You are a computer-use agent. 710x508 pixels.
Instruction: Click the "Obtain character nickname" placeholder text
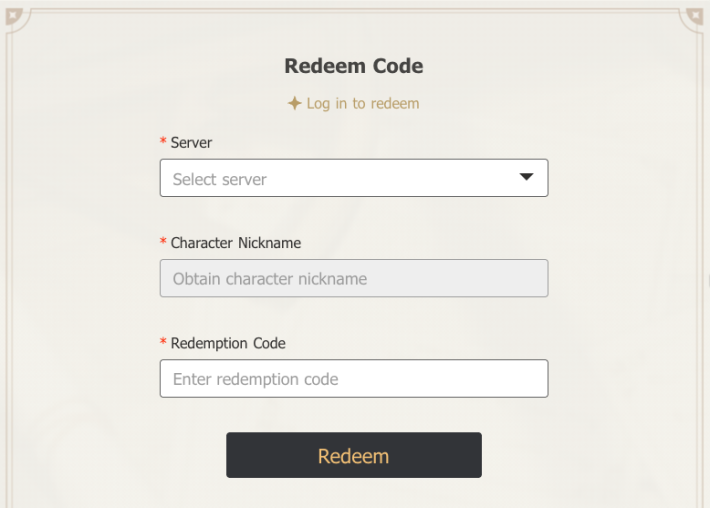tap(270, 279)
